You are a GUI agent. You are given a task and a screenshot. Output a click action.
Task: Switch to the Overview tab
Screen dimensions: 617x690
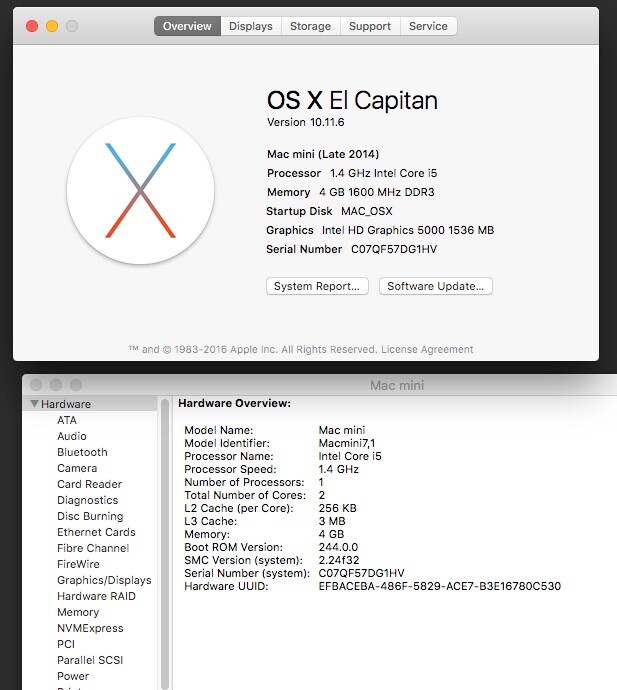(187, 26)
